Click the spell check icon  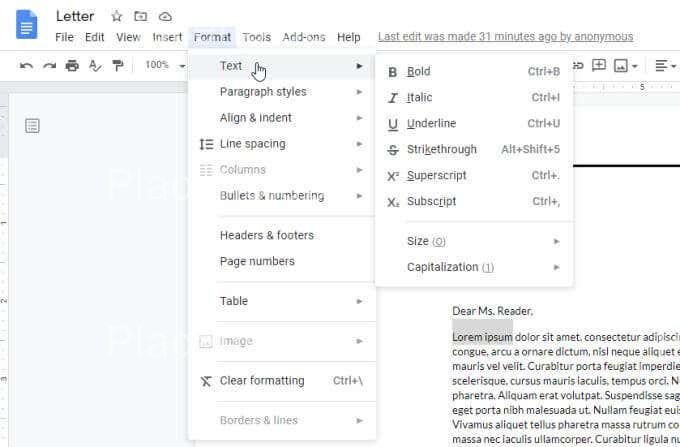(95, 65)
